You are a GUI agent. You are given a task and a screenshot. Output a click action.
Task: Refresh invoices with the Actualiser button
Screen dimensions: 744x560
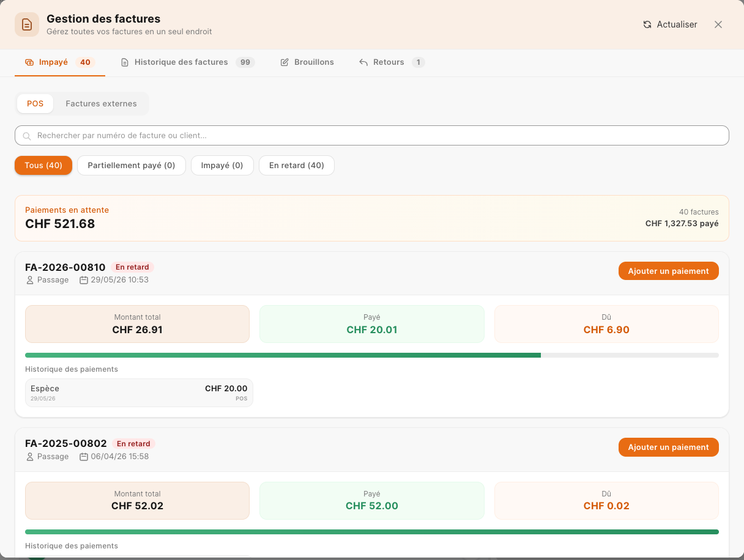(670, 24)
